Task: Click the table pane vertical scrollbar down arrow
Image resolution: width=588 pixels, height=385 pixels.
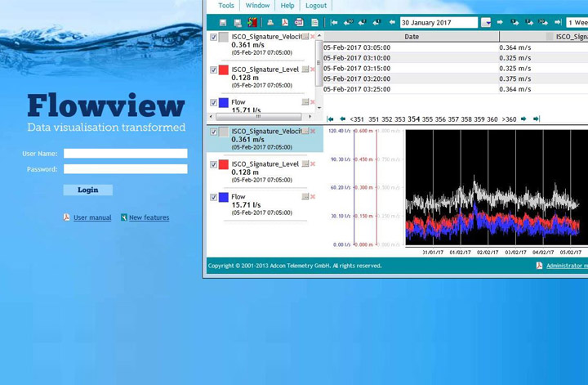Action: [319, 108]
